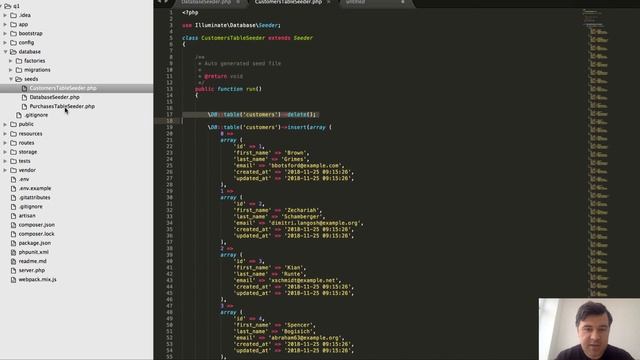Expand the migrations folder arrow
This screenshot has width=640, height=360.
click(x=11, y=70)
